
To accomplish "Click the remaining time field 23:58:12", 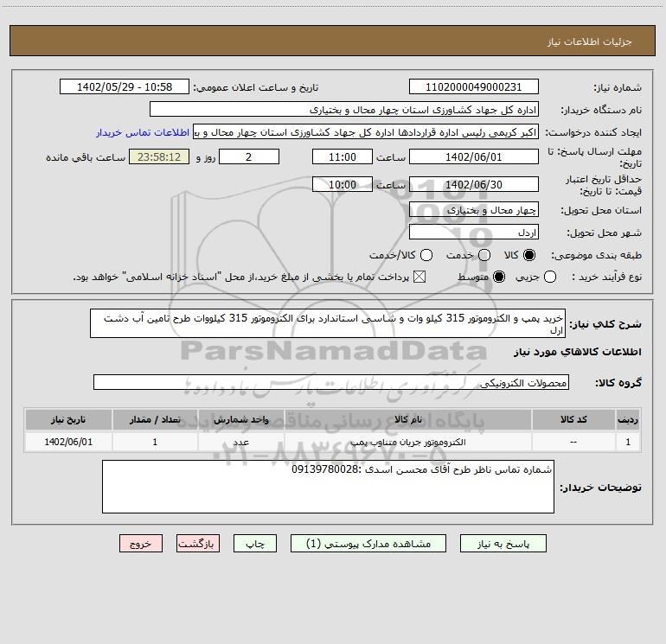I will (159, 156).
